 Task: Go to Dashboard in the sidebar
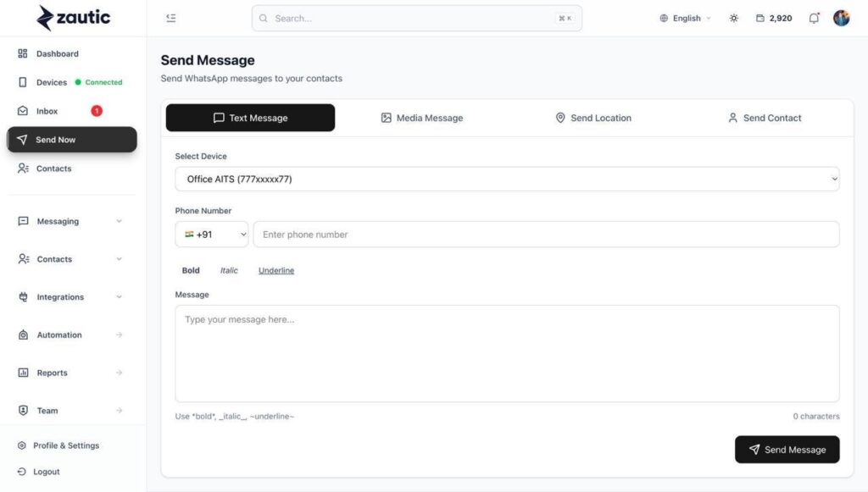coord(57,53)
